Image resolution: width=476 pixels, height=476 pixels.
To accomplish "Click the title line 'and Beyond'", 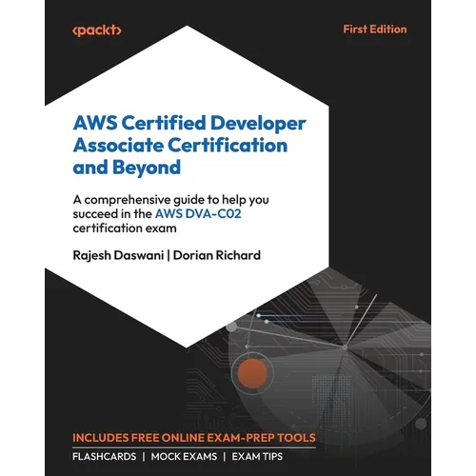I will point(127,168).
